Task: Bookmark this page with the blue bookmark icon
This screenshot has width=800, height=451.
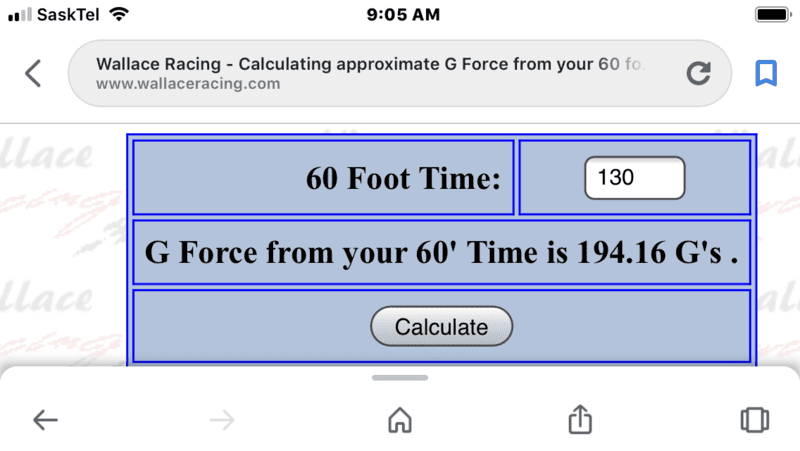Action: point(765,73)
